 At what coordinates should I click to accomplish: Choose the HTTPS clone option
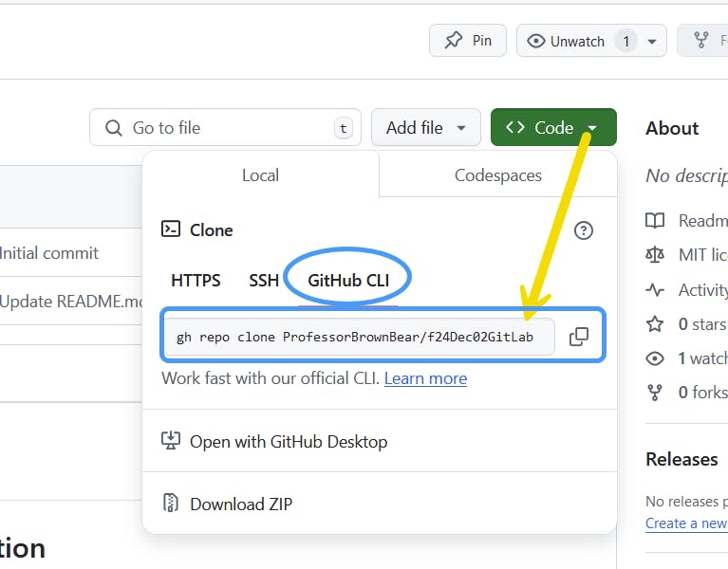(196, 281)
